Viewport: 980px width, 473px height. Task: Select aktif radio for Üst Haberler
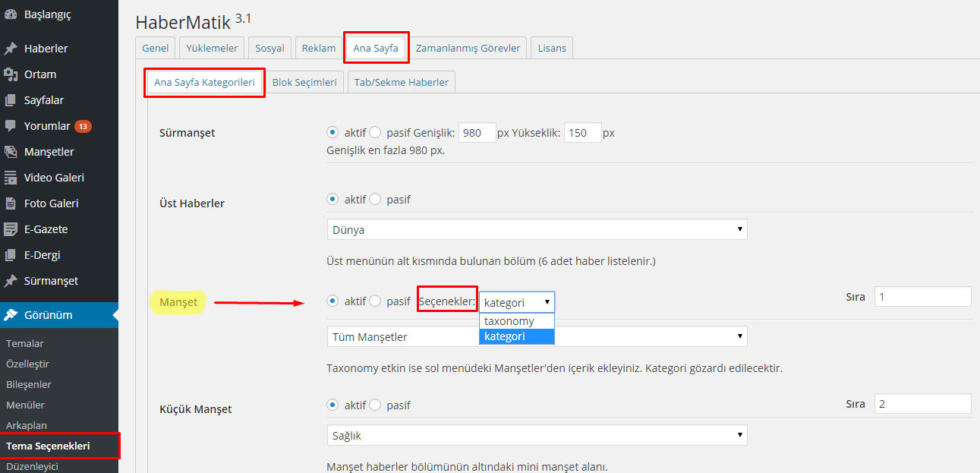click(332, 199)
